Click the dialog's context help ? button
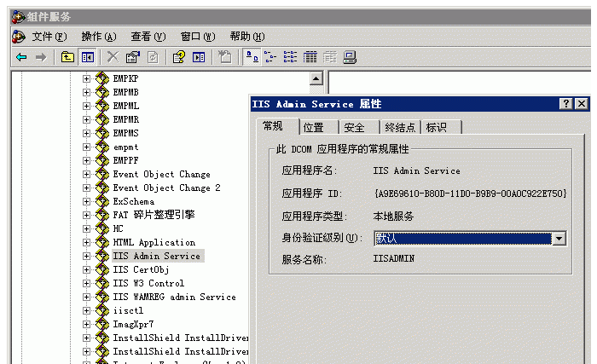Viewport: 597px width, 364px height. click(565, 103)
